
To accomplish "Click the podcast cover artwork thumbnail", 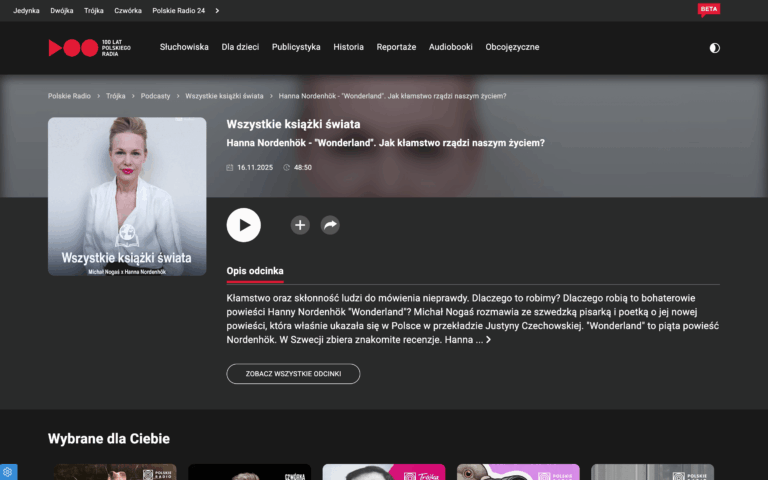I will pyautogui.click(x=127, y=196).
